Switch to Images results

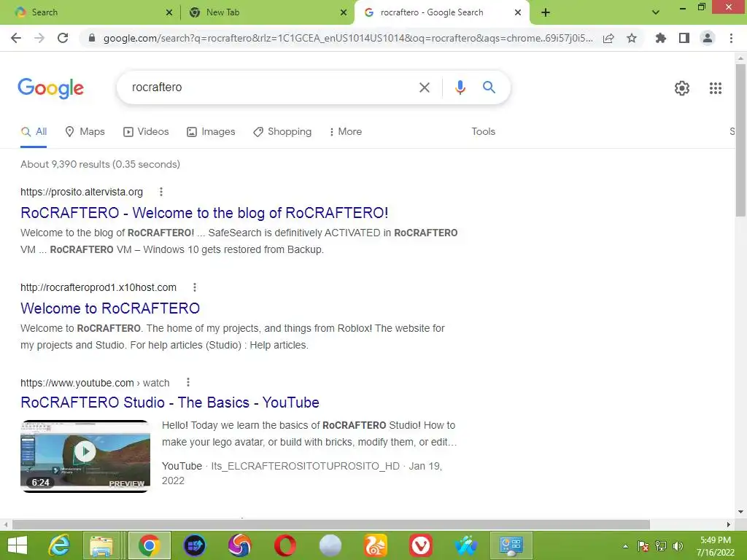[x=211, y=132]
